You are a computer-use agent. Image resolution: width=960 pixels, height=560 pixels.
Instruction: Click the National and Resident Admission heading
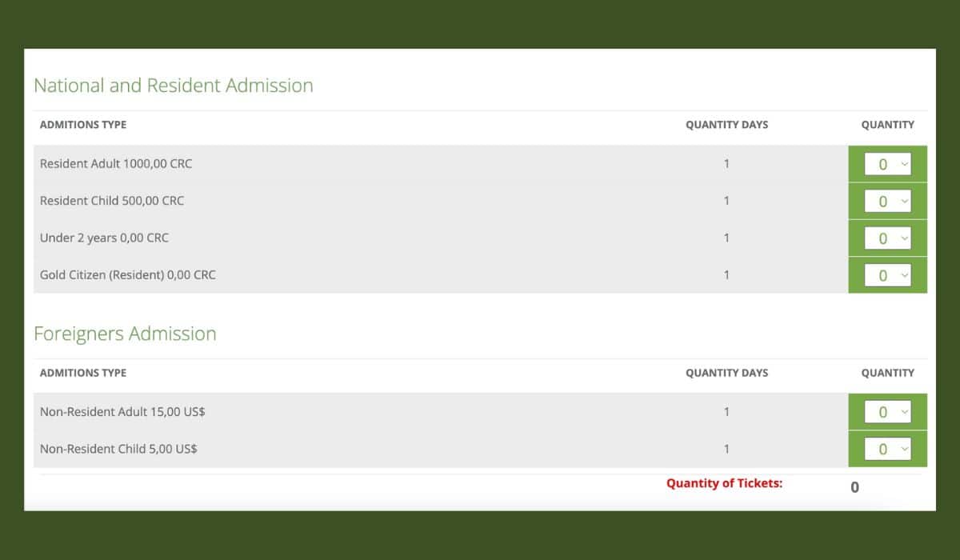click(x=174, y=86)
